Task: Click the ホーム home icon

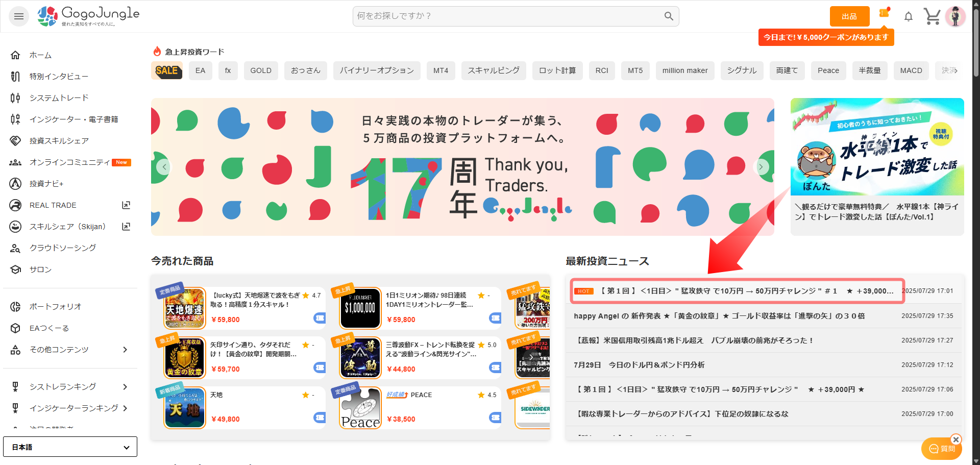Action: 16,55
